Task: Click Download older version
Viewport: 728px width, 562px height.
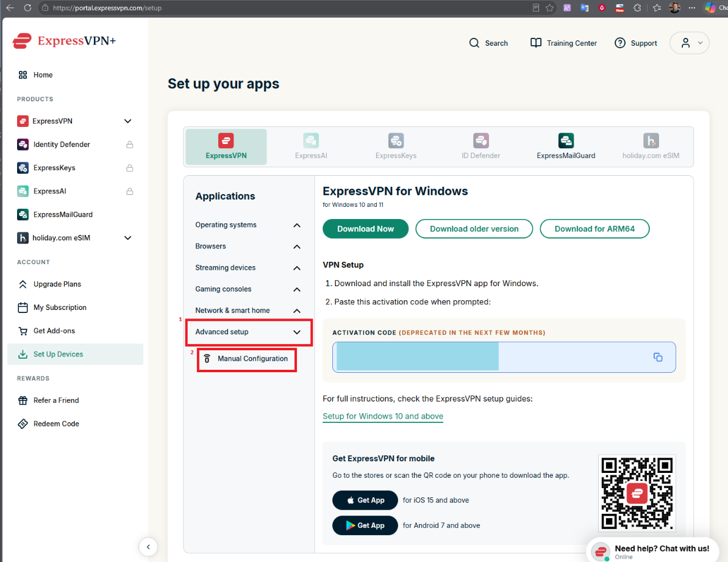Action: click(x=474, y=229)
